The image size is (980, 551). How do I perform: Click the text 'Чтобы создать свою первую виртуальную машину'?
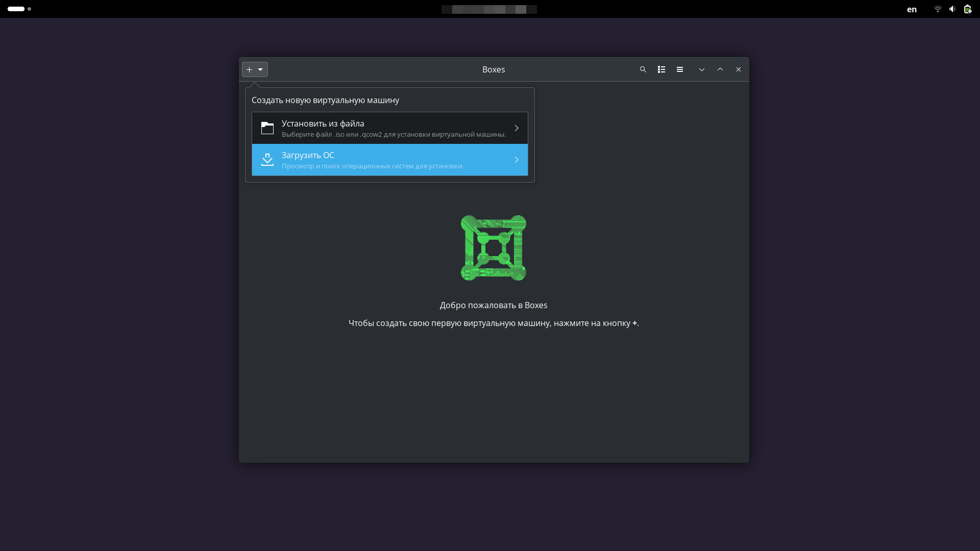pos(450,323)
